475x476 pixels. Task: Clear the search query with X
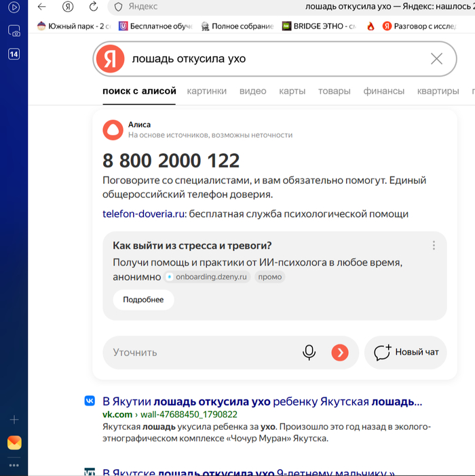[437, 59]
